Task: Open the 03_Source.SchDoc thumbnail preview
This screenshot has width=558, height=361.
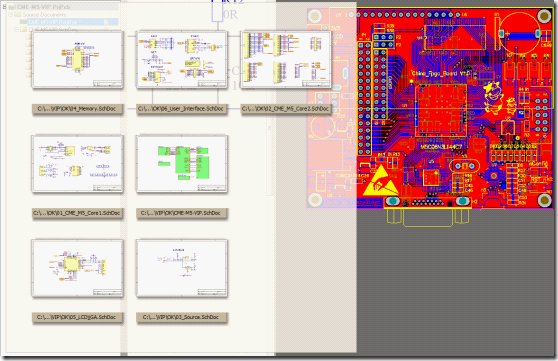Action: (182, 268)
